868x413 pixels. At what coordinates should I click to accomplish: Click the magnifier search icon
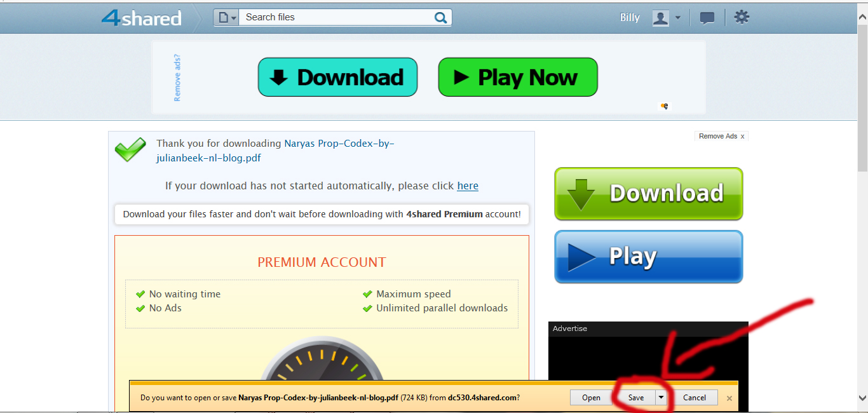coord(441,18)
